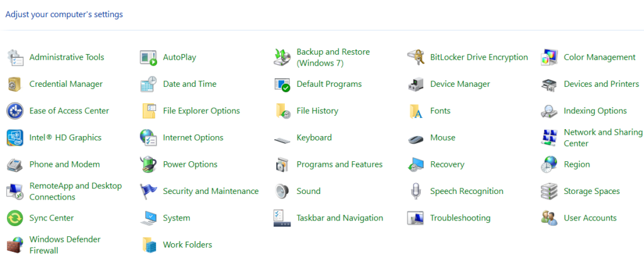644x262 pixels.
Task: Go to Programs and Features link
Action: pos(339,164)
